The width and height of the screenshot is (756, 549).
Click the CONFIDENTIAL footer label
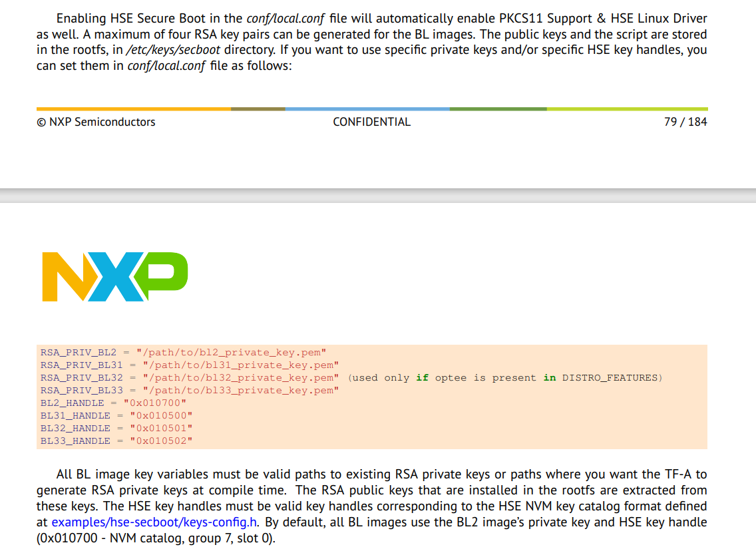(x=371, y=122)
